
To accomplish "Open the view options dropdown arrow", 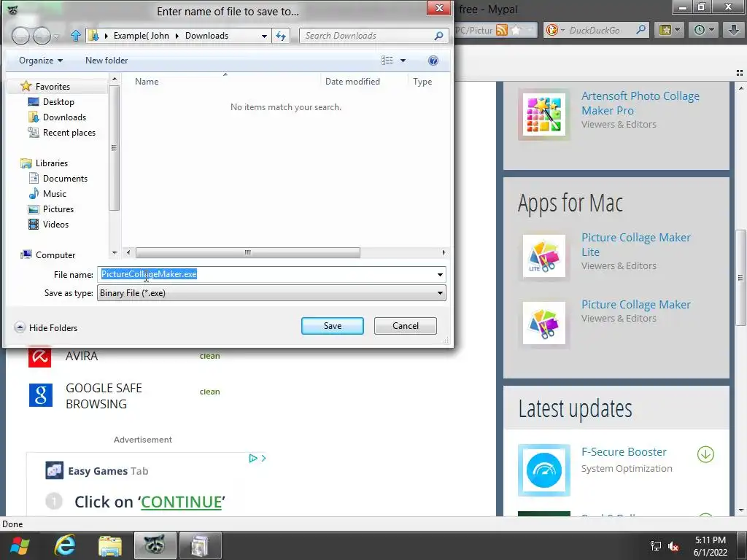I will coord(403,61).
